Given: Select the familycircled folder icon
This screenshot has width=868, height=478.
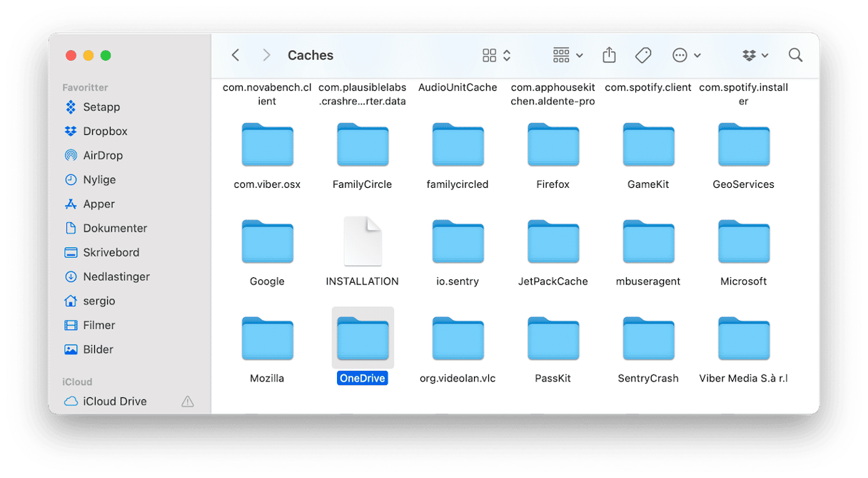Looking at the screenshot, I should click(458, 145).
